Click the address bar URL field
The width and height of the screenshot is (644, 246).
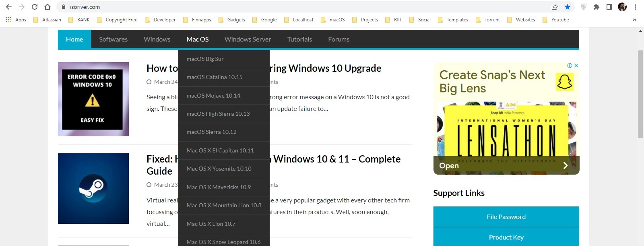[x=306, y=7]
